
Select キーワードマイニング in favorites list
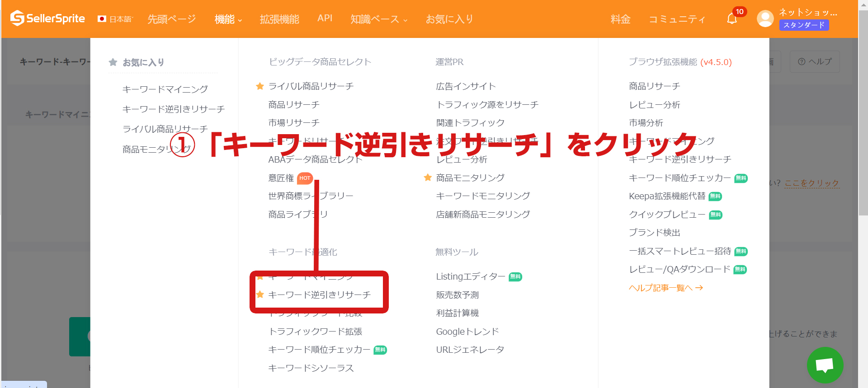tap(165, 89)
